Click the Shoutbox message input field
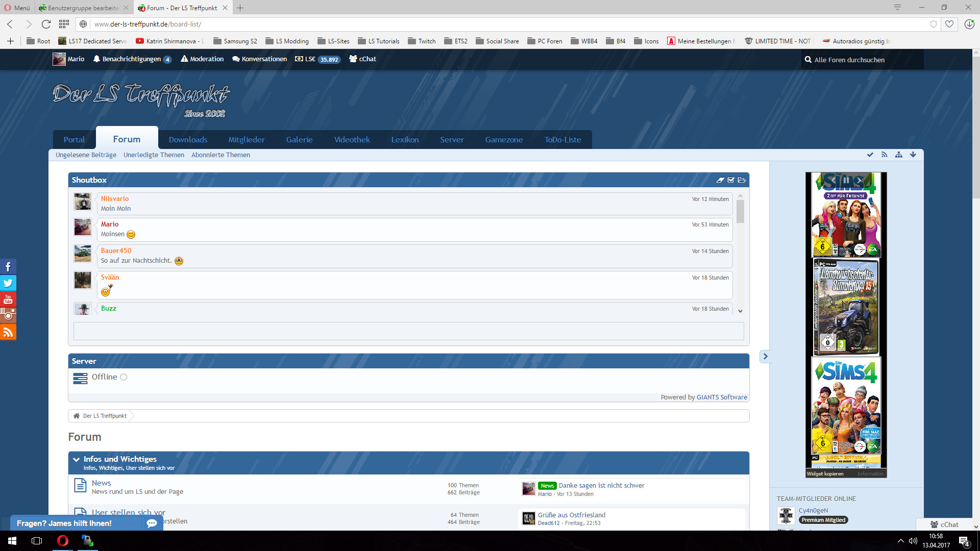The width and height of the screenshot is (980, 551). pyautogui.click(x=408, y=331)
